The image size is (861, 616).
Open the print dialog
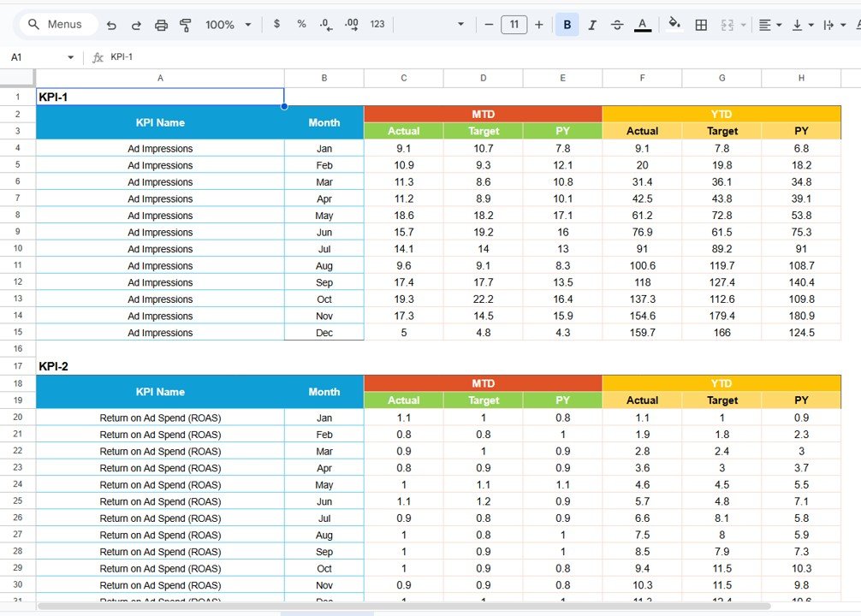click(x=161, y=24)
